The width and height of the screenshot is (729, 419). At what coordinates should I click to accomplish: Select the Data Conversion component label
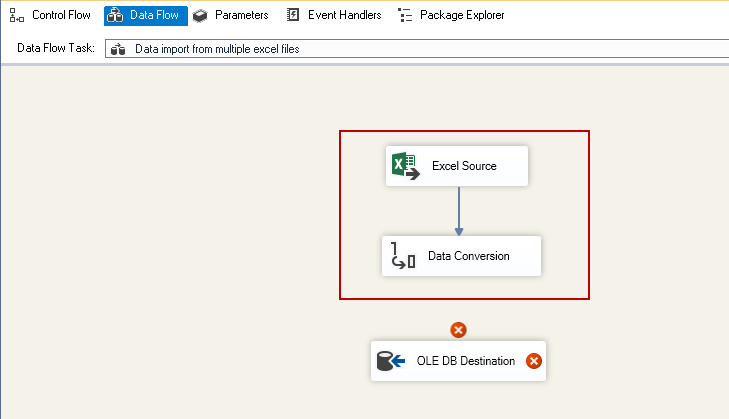point(469,256)
